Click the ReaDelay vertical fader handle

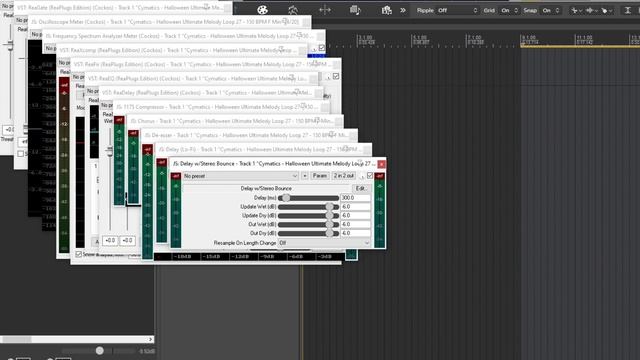tap(109, 151)
